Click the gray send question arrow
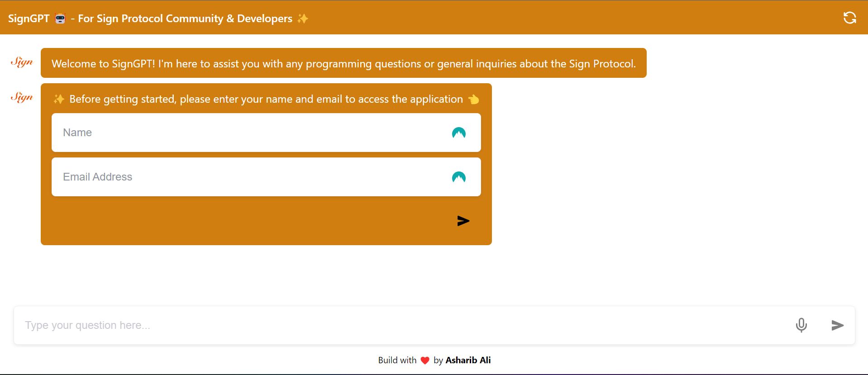Image resolution: width=868 pixels, height=375 pixels. [837, 325]
